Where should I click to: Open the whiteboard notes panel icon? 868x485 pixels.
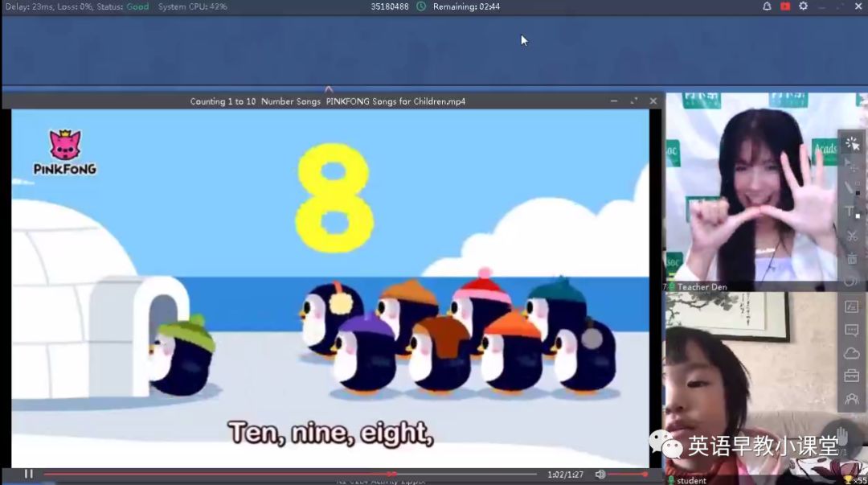click(852, 306)
